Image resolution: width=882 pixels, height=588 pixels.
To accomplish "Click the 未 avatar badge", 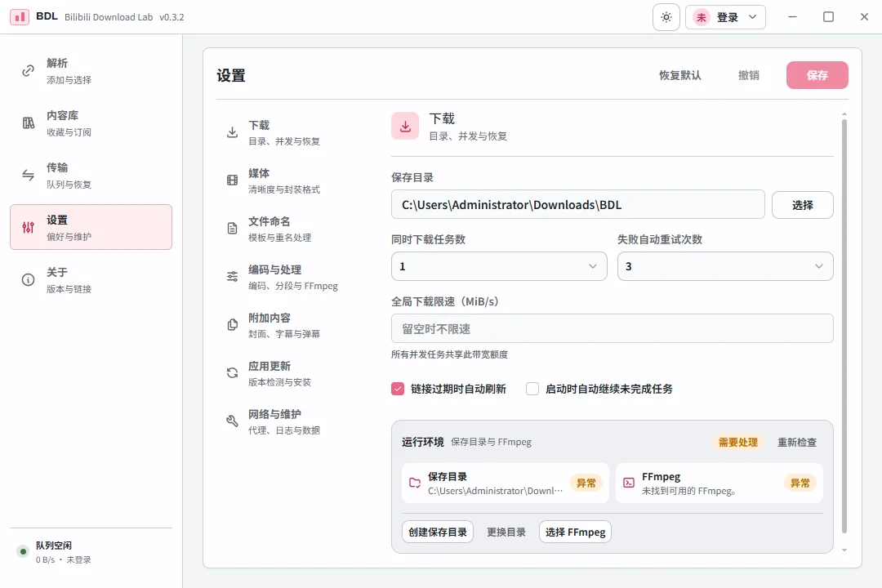I will point(701,17).
